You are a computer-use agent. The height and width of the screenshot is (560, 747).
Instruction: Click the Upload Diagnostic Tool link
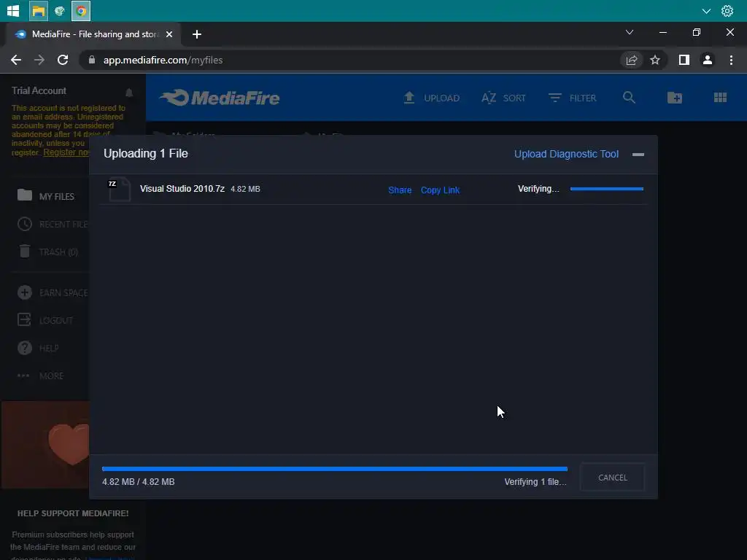click(x=566, y=154)
